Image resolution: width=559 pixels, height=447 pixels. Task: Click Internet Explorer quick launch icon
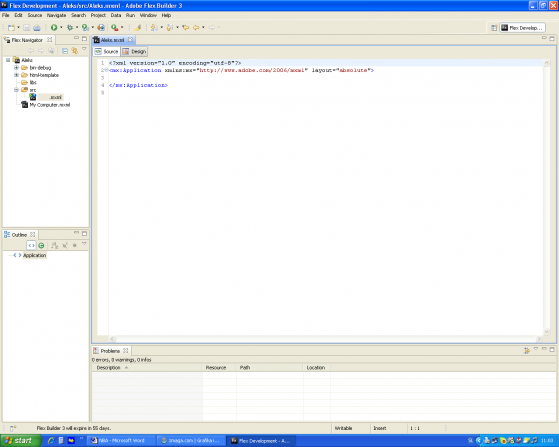51,441
